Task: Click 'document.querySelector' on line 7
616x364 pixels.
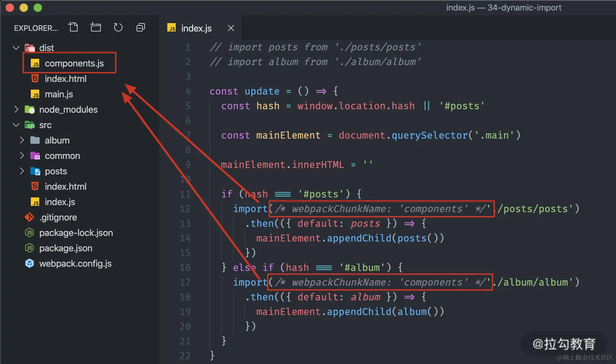Action: click(403, 135)
